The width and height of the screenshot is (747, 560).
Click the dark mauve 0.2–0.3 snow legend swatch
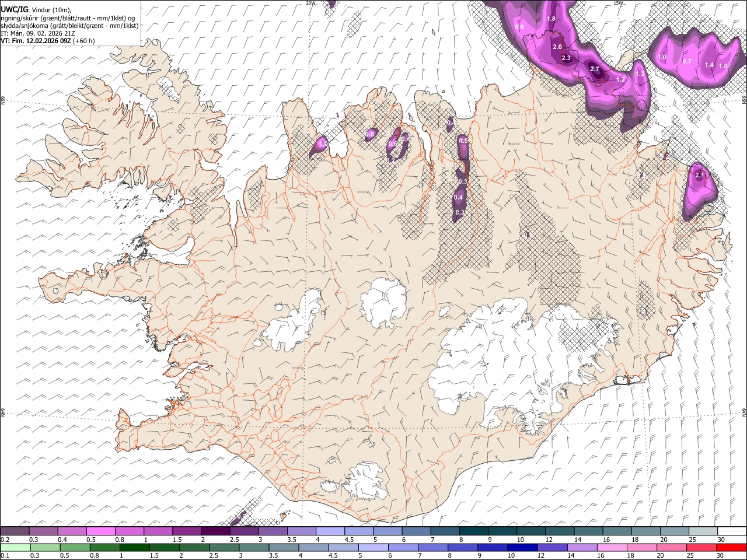tap(15, 531)
